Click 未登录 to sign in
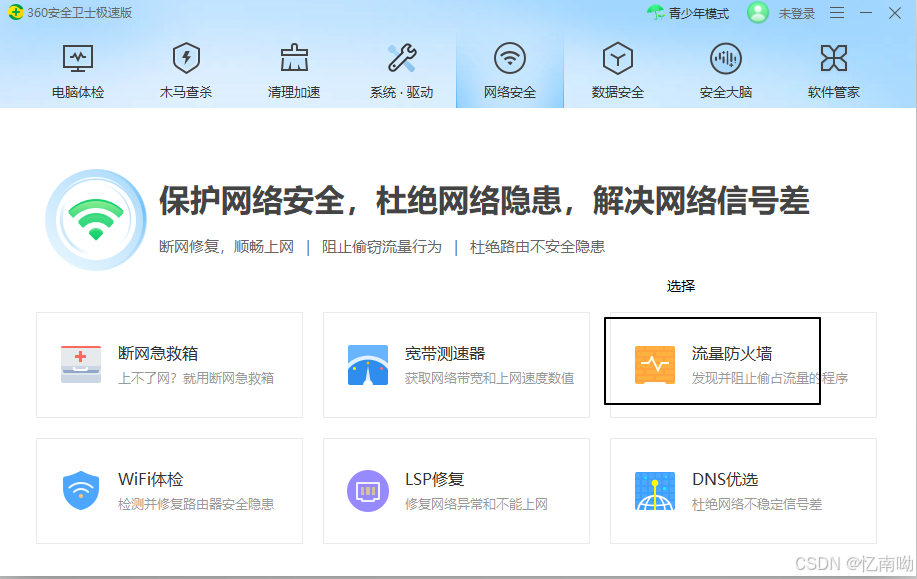 797,13
